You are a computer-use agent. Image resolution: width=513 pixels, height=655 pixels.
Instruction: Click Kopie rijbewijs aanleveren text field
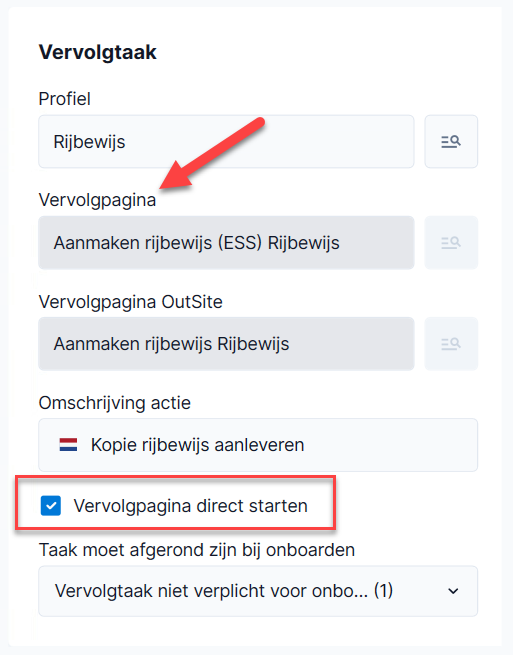tap(258, 445)
